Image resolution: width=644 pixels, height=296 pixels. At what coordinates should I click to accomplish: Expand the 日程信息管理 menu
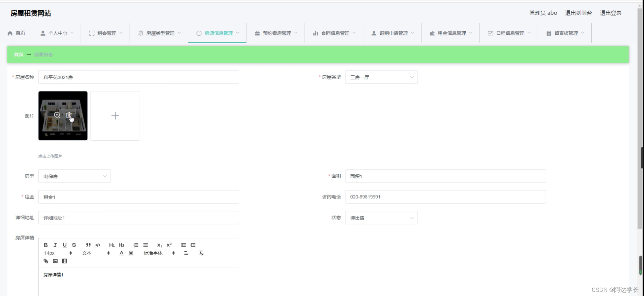coord(509,33)
